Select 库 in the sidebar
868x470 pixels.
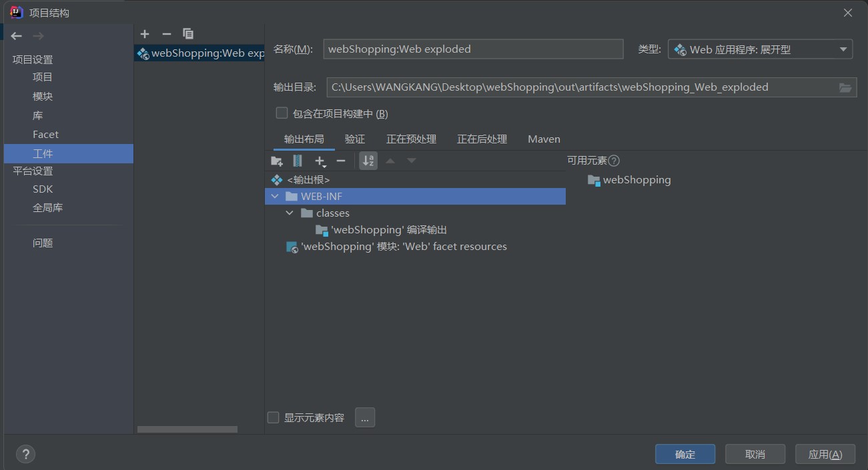[x=38, y=115]
